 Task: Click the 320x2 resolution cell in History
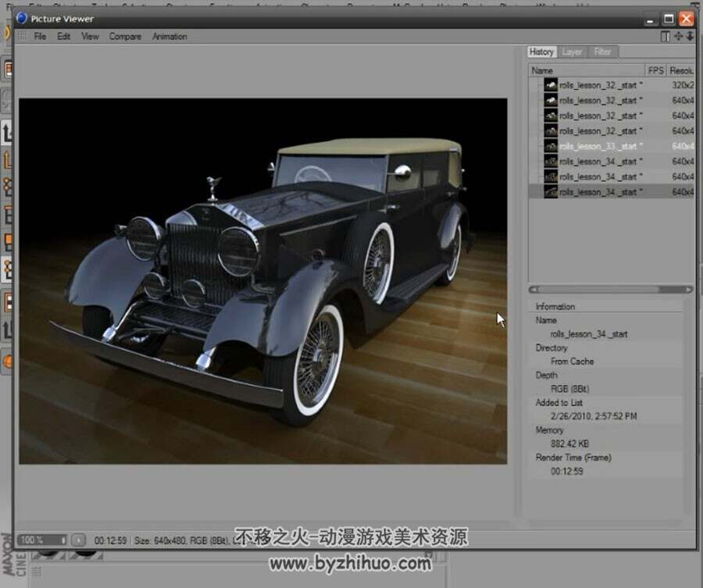click(x=683, y=84)
